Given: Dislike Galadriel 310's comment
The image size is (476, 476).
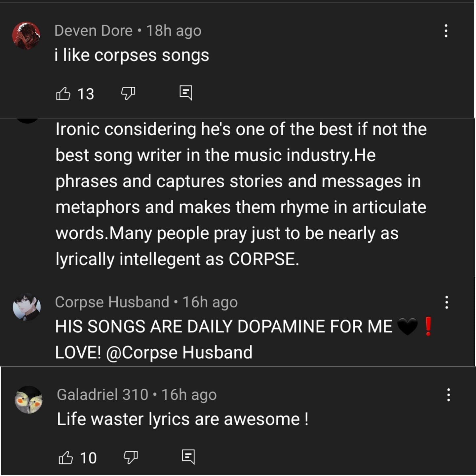Looking at the screenshot, I should [x=131, y=457].
